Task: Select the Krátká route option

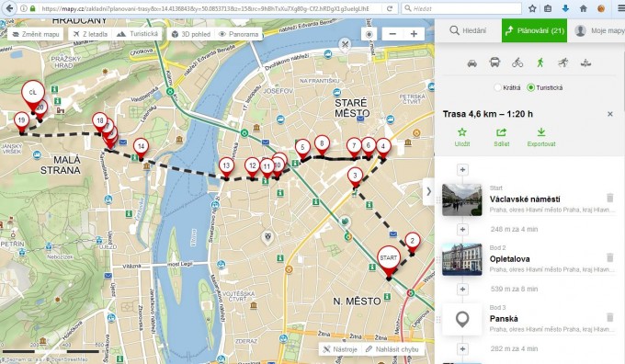Action: click(507, 87)
